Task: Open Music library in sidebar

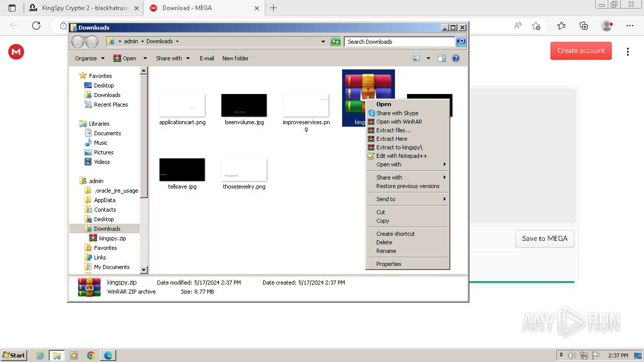Action: click(101, 143)
